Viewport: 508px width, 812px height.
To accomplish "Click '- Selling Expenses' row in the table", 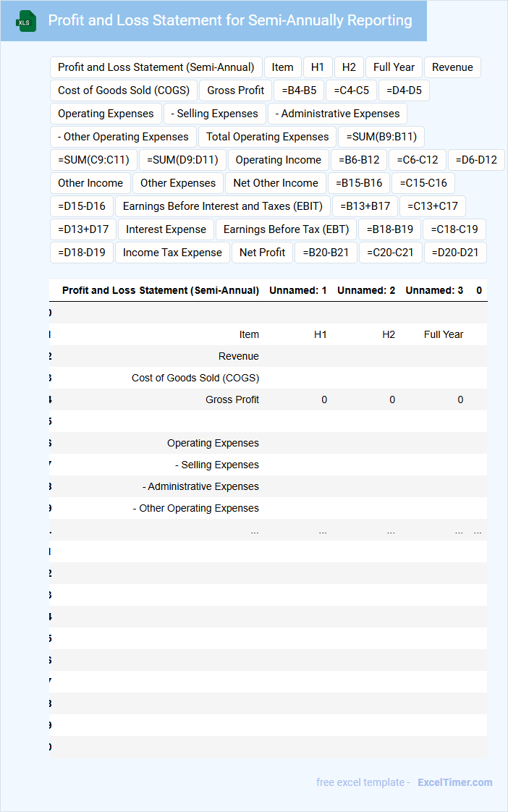I will pyautogui.click(x=217, y=465).
